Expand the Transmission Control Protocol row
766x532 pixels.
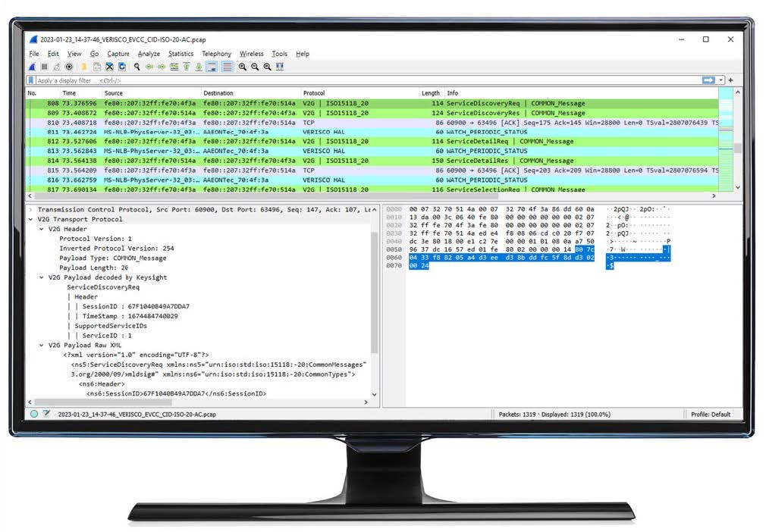tap(30, 209)
